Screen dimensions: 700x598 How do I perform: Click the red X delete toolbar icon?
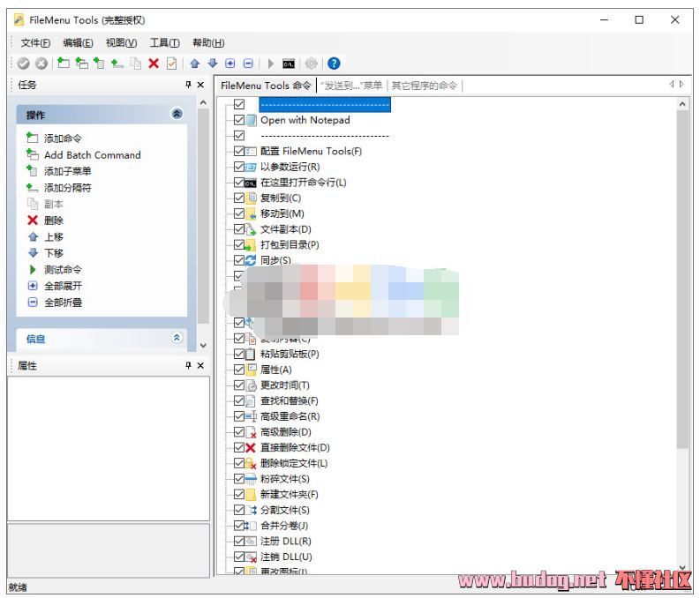(x=154, y=64)
